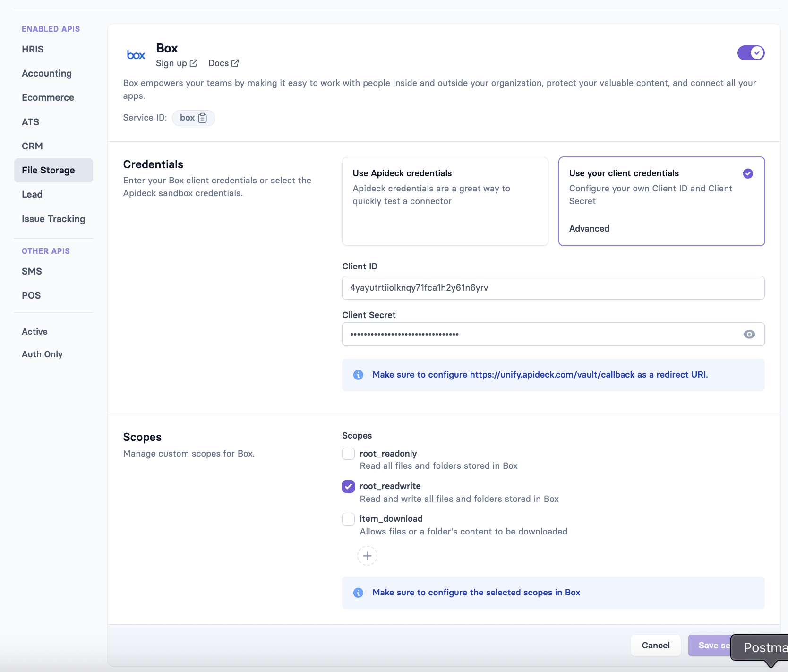Open ATS in sidebar
This screenshot has width=788, height=672.
click(30, 122)
